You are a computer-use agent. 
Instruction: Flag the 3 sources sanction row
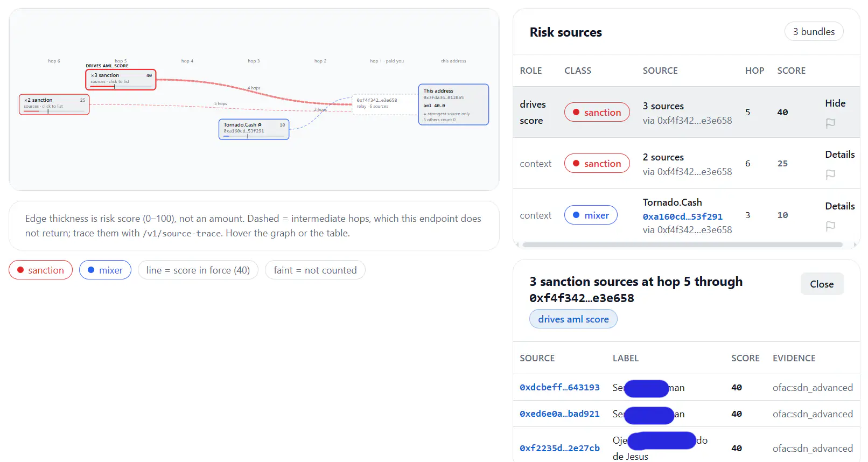click(830, 123)
